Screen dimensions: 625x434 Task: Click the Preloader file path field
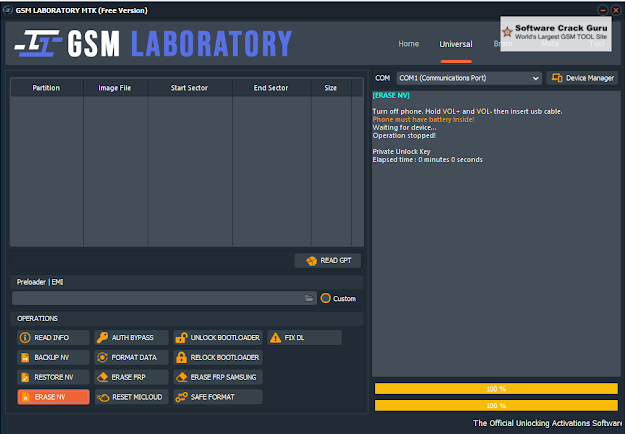(164, 298)
